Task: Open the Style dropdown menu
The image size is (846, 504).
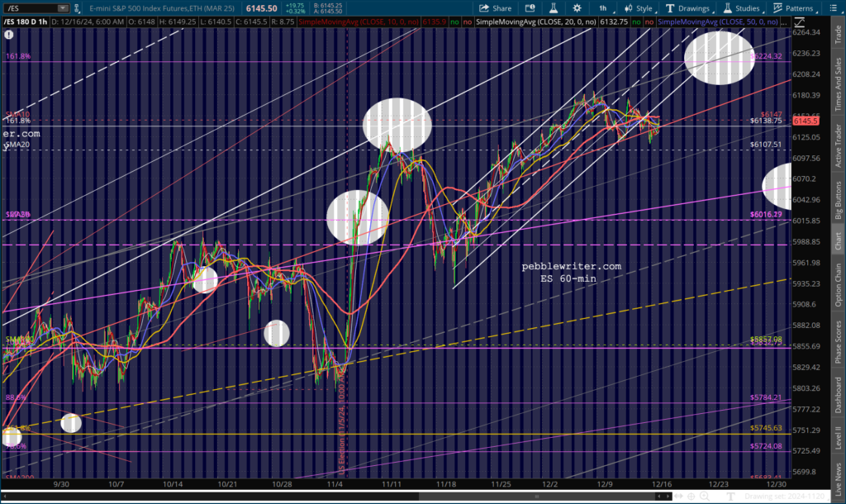Action: click(637, 8)
